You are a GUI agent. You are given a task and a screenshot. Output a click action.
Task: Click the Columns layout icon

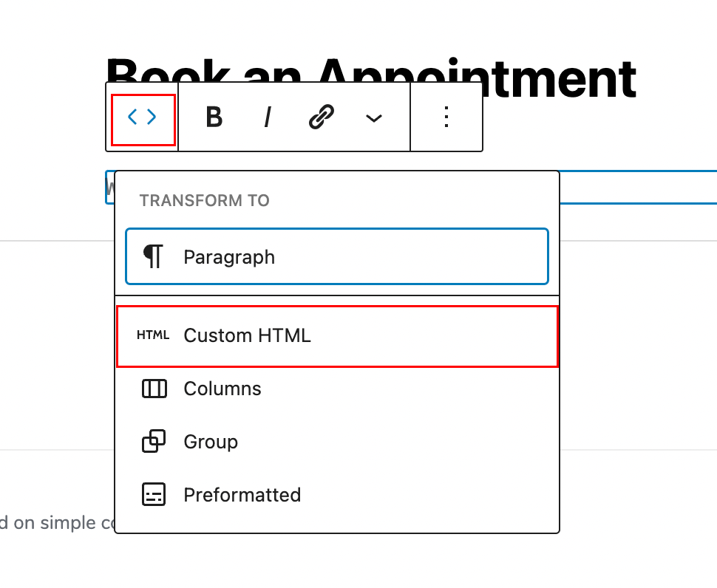pyautogui.click(x=154, y=389)
